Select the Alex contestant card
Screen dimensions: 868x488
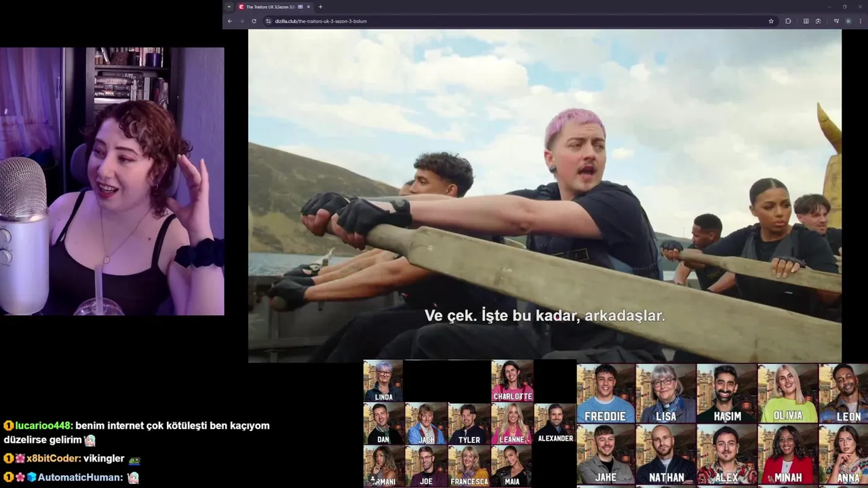726,455
